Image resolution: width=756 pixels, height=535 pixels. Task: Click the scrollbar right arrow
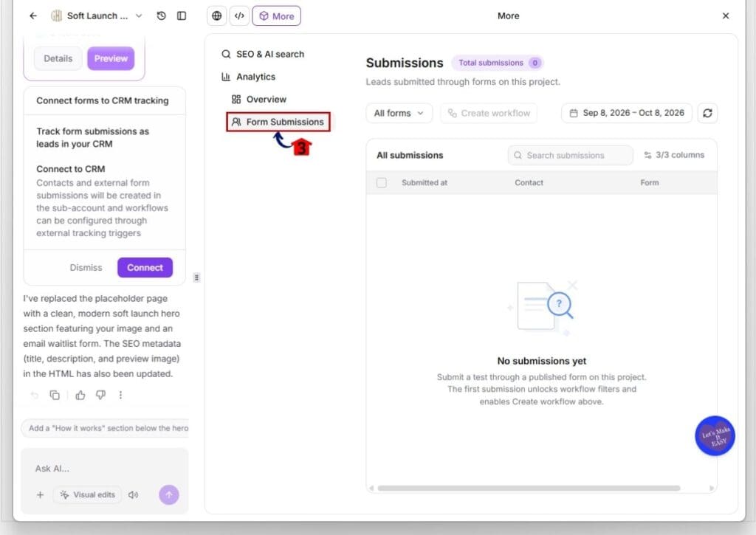(712, 489)
